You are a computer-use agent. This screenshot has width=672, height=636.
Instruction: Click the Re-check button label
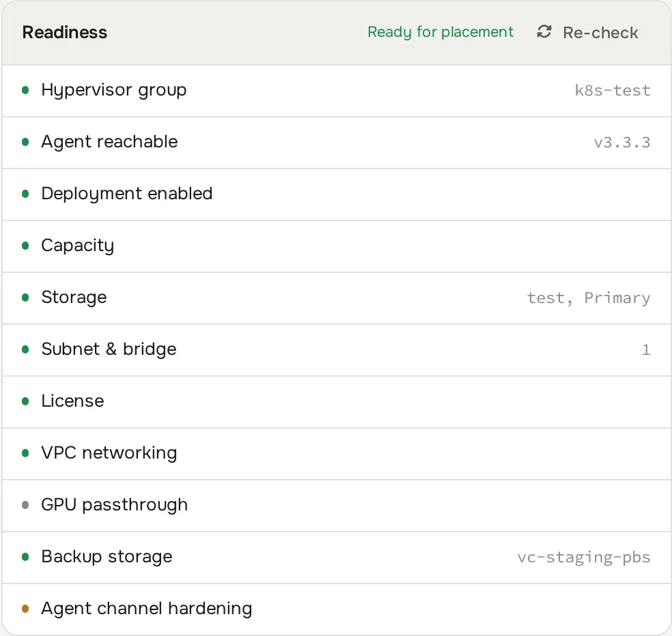[600, 33]
